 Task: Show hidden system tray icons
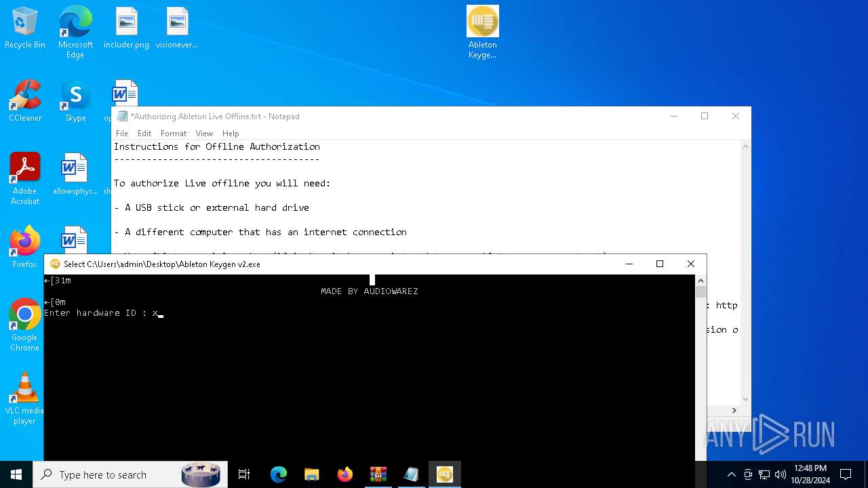(731, 474)
